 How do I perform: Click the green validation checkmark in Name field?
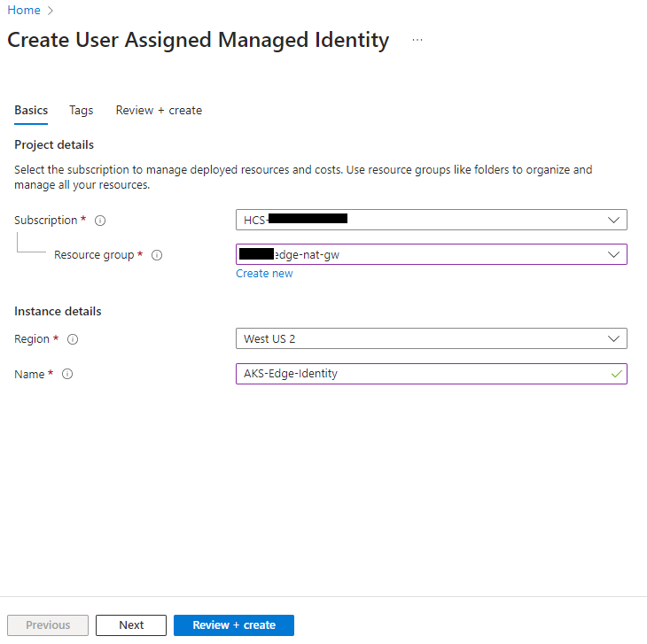point(617,374)
